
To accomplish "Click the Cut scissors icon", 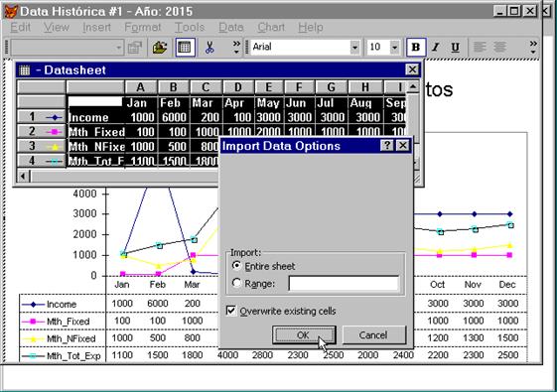I will click(209, 48).
